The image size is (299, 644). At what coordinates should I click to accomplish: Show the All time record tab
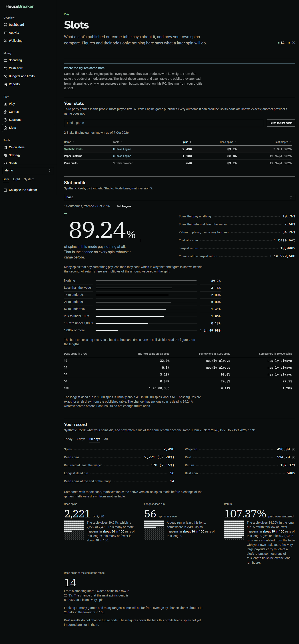tap(106, 439)
